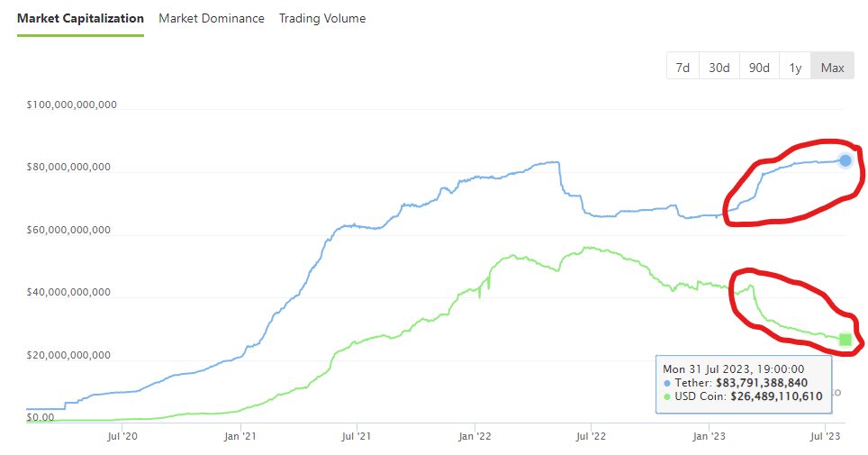Click the Jan '21 axis label

pos(240,436)
